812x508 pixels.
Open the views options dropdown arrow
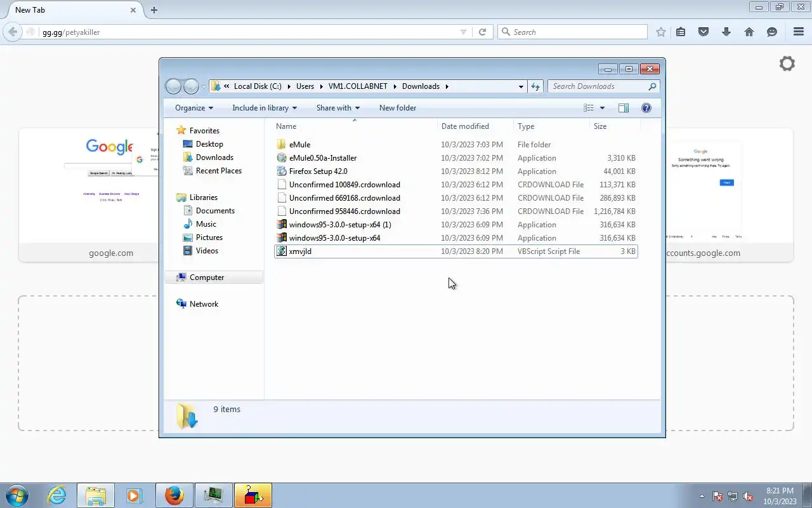click(x=602, y=108)
